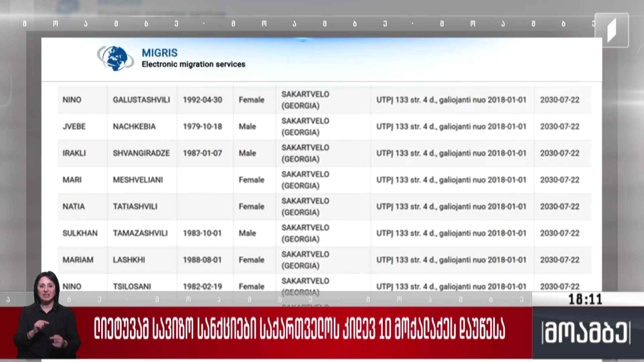Select first name NATIA
The height and width of the screenshot is (362, 644).
pos(73,206)
